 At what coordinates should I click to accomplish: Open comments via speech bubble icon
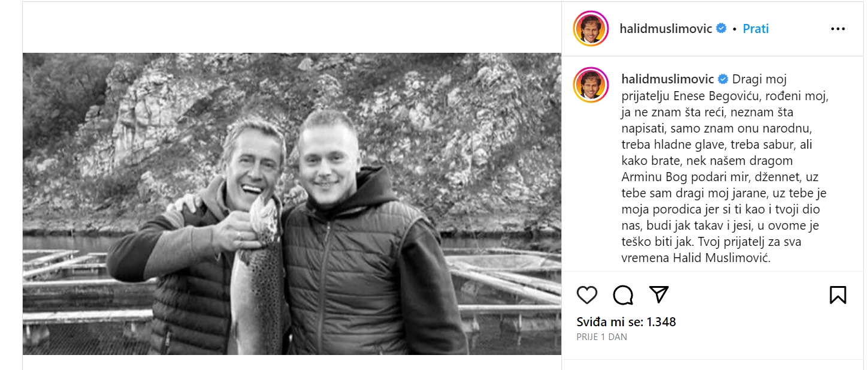[623, 294]
